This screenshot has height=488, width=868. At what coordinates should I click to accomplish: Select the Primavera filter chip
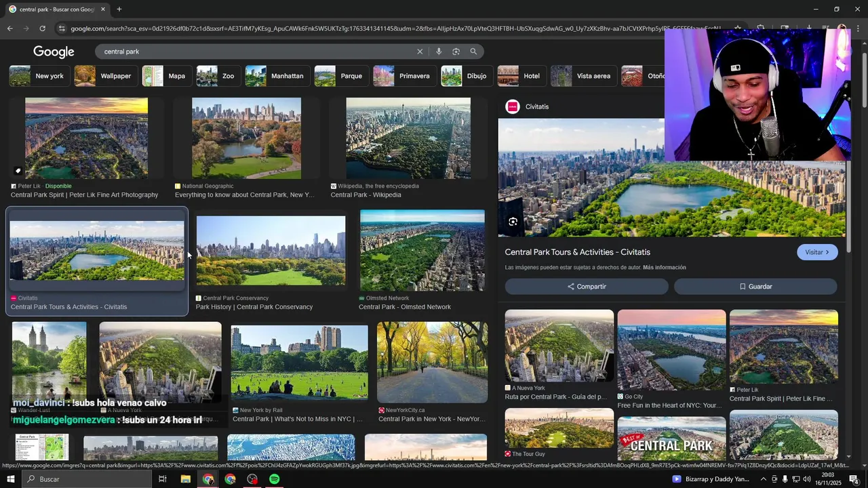(405, 76)
